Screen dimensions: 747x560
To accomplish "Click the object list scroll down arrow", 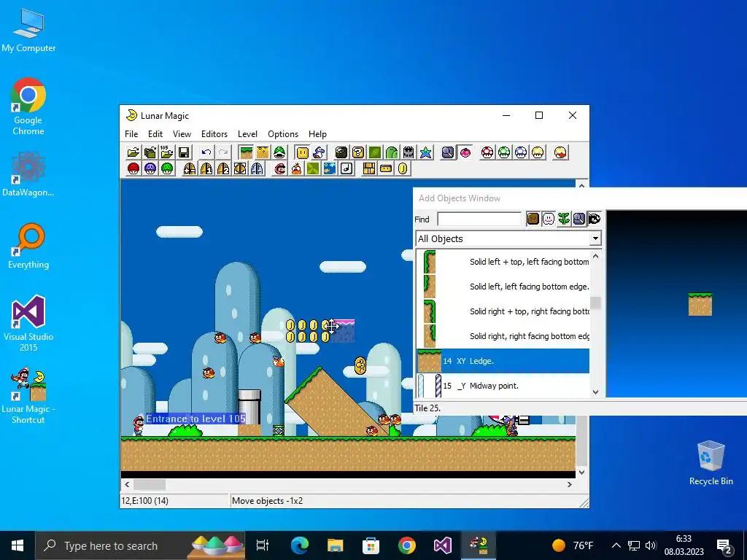I will pos(595,392).
